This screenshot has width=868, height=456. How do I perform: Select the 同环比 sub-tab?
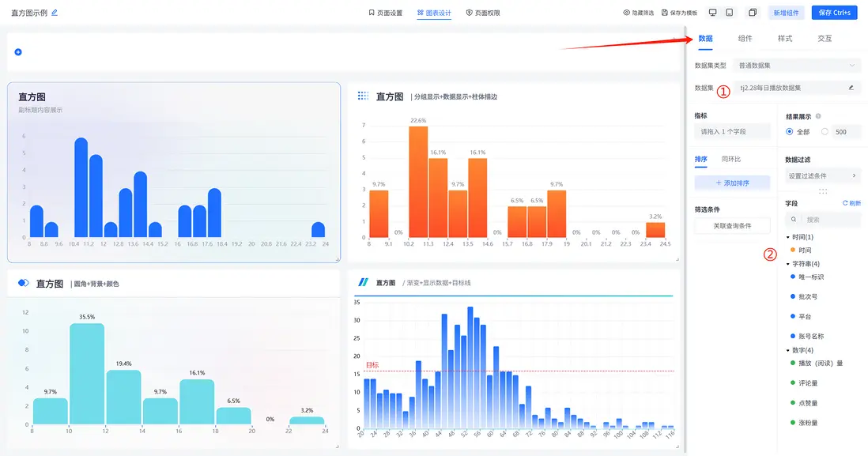731,159
